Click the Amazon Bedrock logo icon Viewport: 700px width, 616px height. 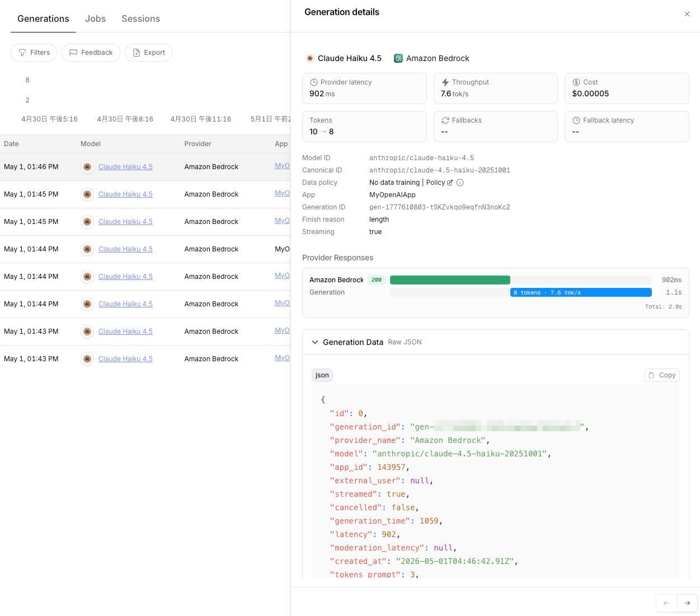tap(398, 58)
